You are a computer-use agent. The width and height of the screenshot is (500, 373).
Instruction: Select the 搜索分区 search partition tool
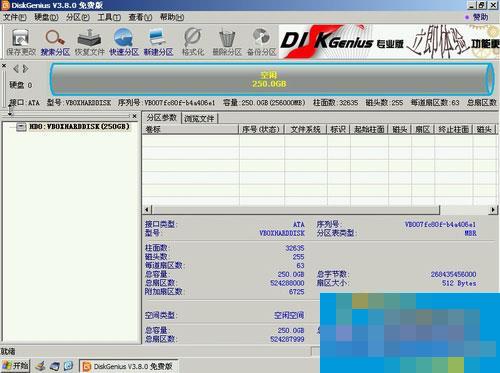pos(55,42)
